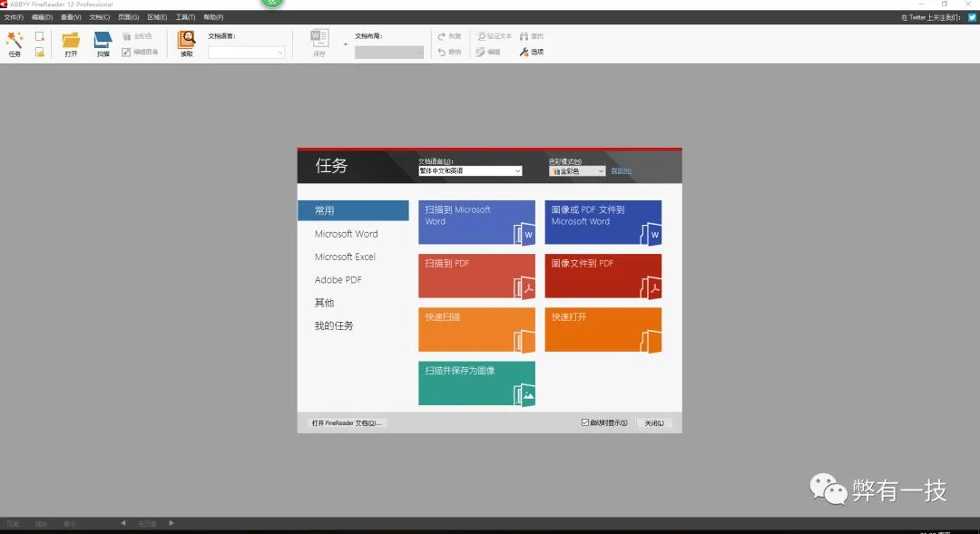The image size is (980, 534).
Task: Select the Adobe PDF task category
Action: 338,280
